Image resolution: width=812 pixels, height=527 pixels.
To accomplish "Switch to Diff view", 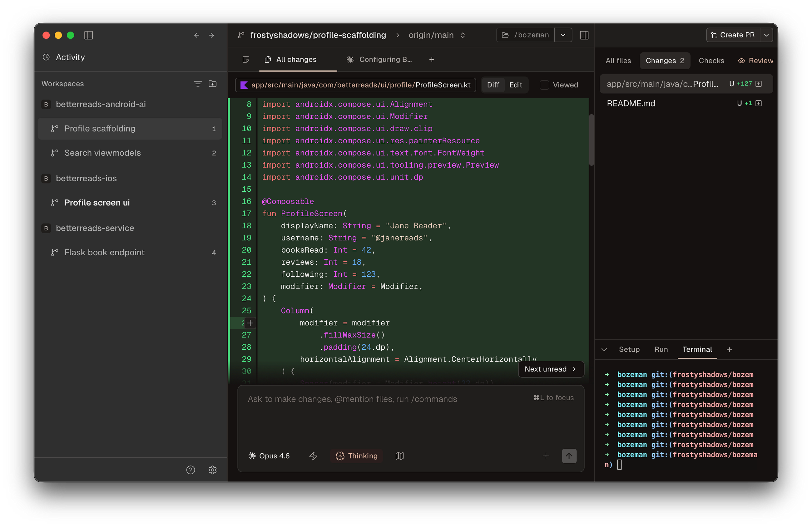I will (x=493, y=85).
